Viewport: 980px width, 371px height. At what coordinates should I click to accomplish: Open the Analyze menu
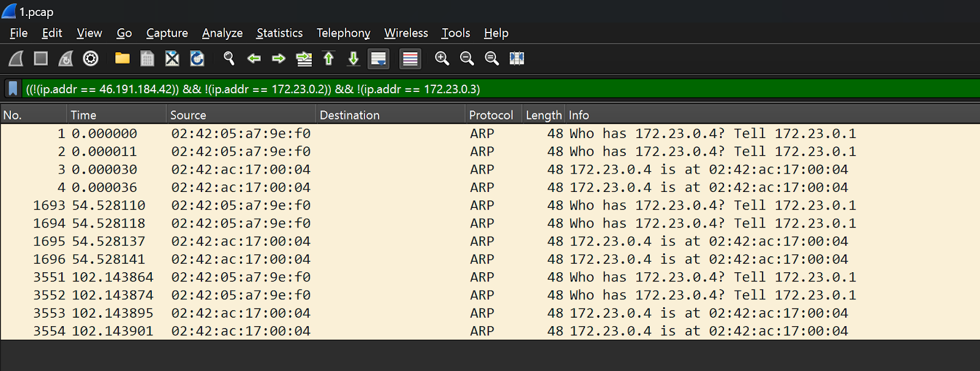pyautogui.click(x=222, y=33)
